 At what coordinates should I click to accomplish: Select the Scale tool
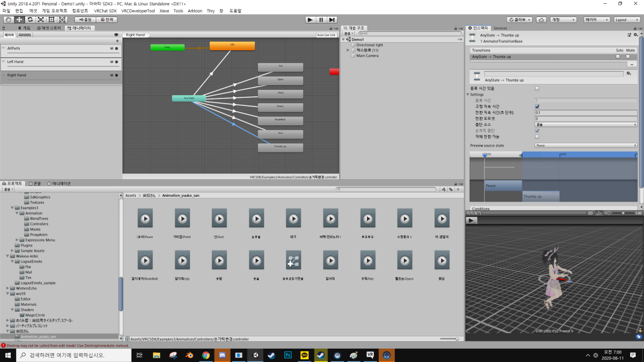click(41, 20)
